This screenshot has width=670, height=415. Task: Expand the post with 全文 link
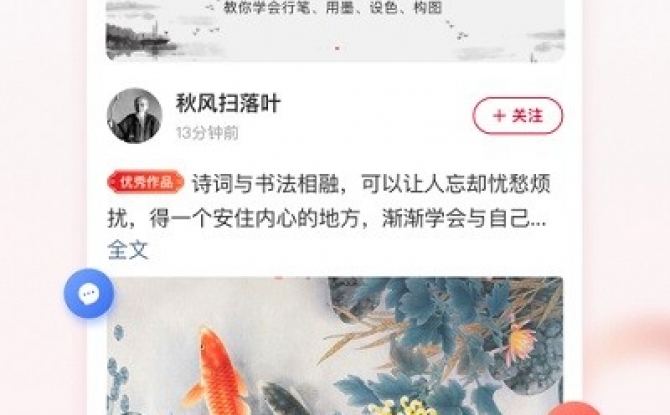[127, 250]
